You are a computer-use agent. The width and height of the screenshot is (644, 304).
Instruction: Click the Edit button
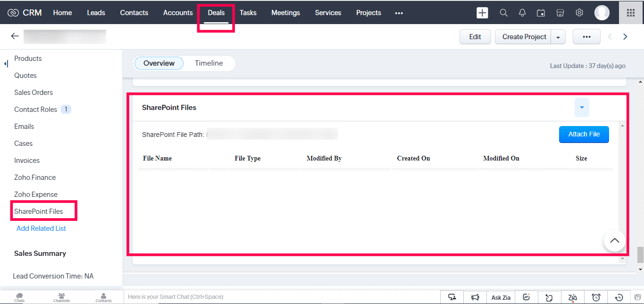475,37
